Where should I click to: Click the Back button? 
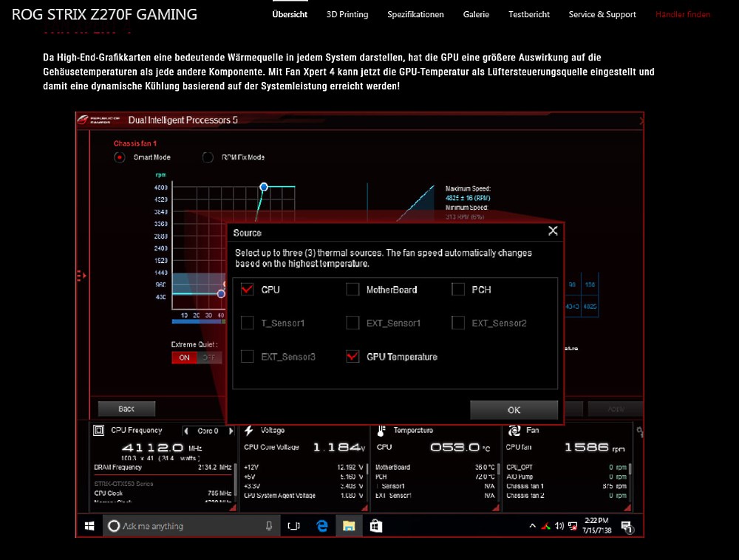(x=126, y=409)
